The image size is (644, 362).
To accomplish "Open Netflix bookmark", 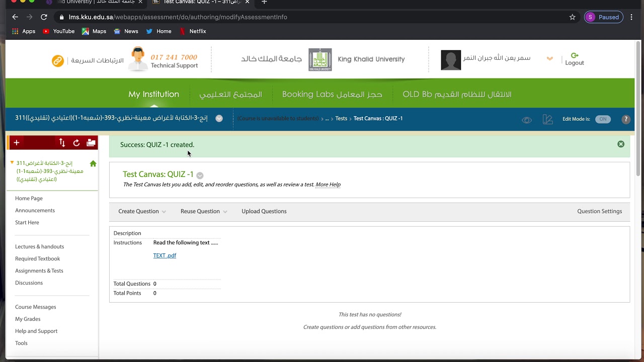I will click(193, 31).
